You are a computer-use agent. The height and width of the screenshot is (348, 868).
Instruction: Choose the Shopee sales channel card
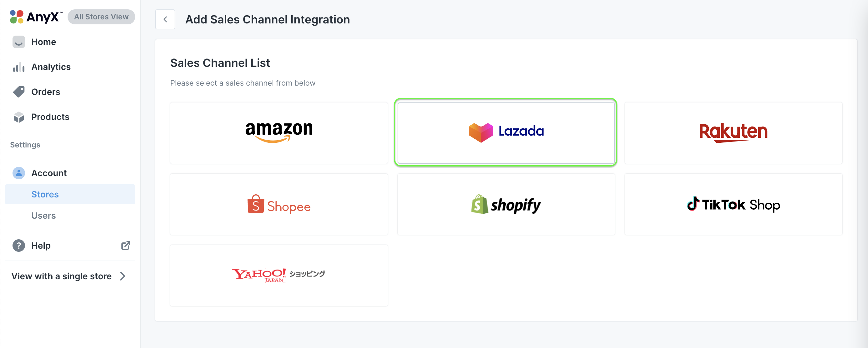click(279, 204)
